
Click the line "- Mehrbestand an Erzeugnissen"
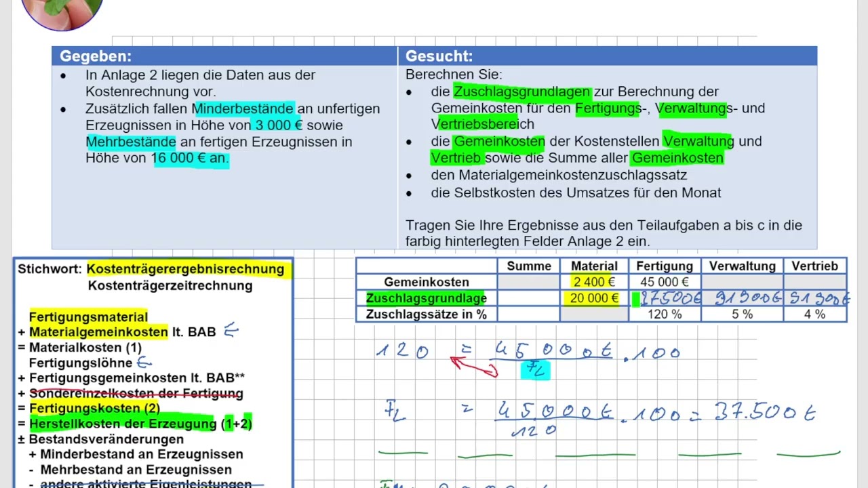click(x=130, y=469)
